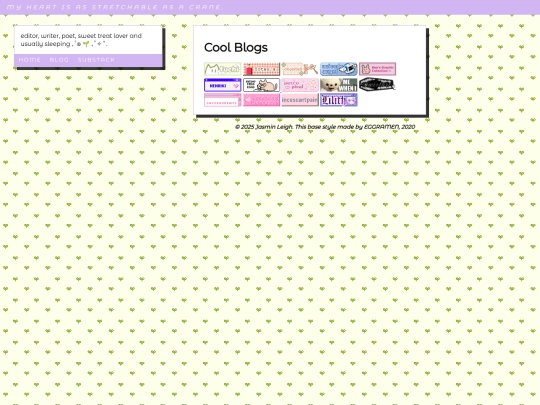Click the EGGRAMEN credit in the footer
Image resolution: width=540 pixels, height=405 pixels.
click(382, 127)
